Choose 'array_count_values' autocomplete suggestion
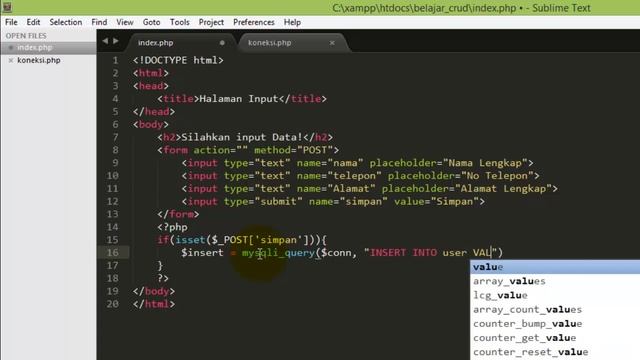 pyautogui.click(x=555, y=309)
